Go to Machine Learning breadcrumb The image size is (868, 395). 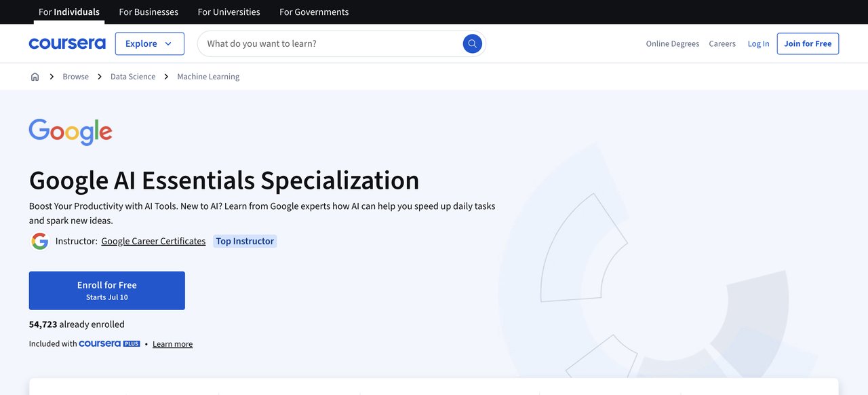(x=208, y=77)
